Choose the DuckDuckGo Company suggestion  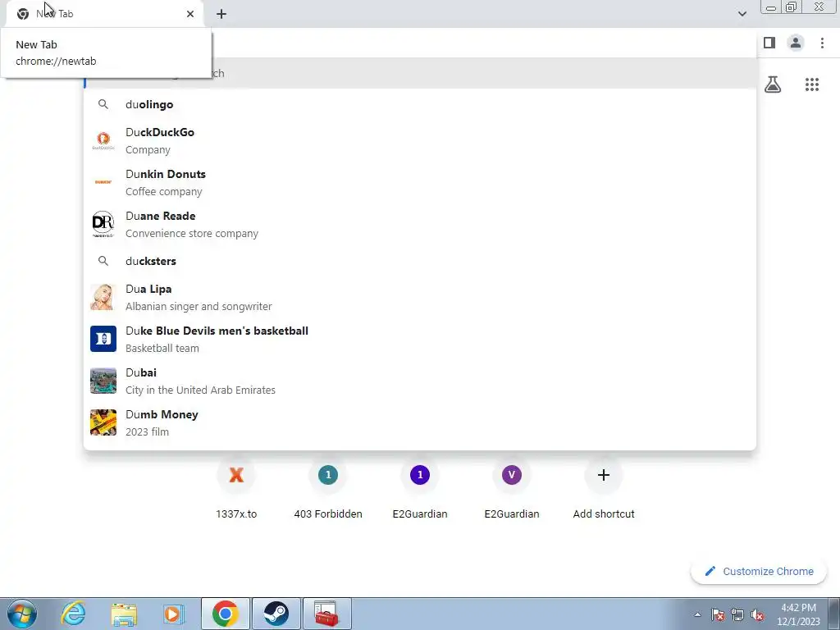[x=420, y=140]
